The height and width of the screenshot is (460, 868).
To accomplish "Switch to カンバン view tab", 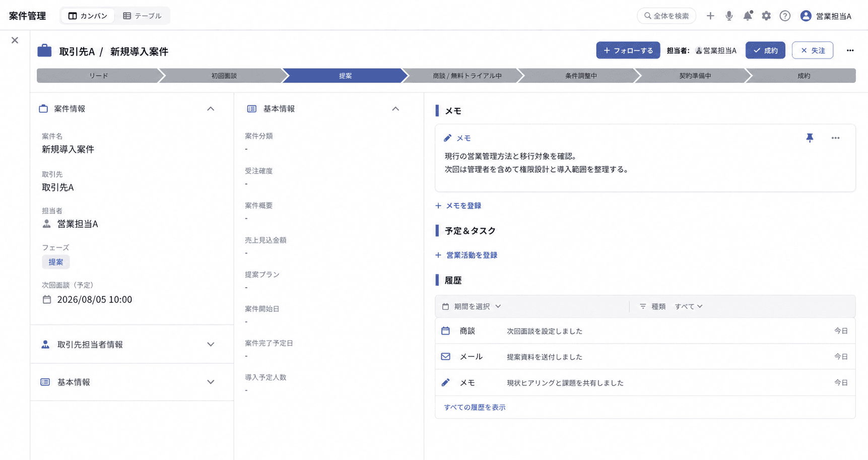I will click(88, 16).
